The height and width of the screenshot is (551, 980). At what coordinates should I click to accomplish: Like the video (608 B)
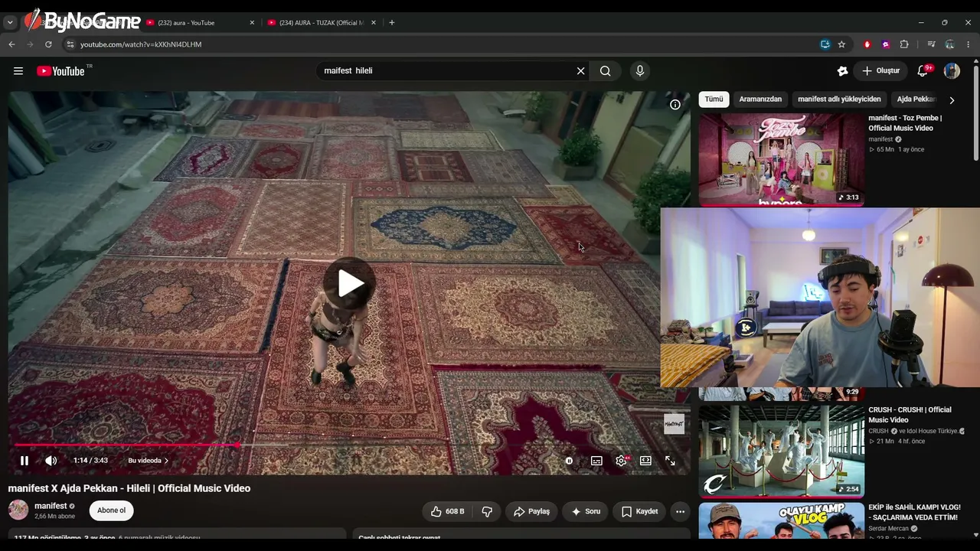(448, 511)
